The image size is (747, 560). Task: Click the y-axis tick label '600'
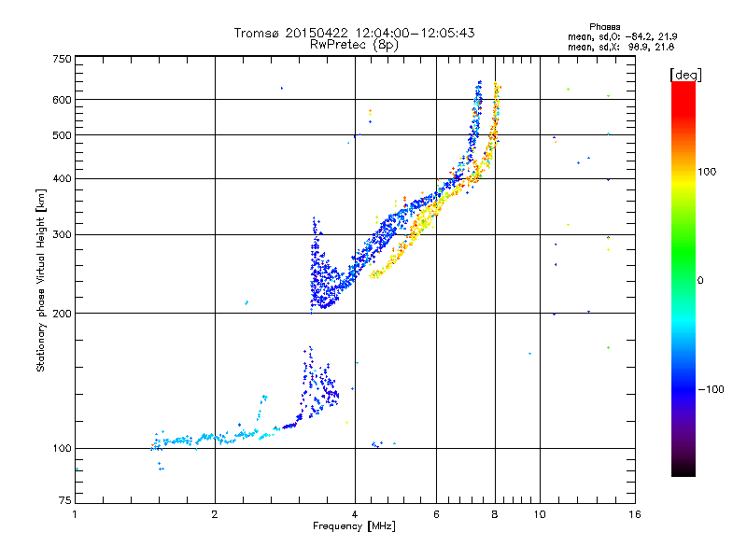[x=62, y=100]
